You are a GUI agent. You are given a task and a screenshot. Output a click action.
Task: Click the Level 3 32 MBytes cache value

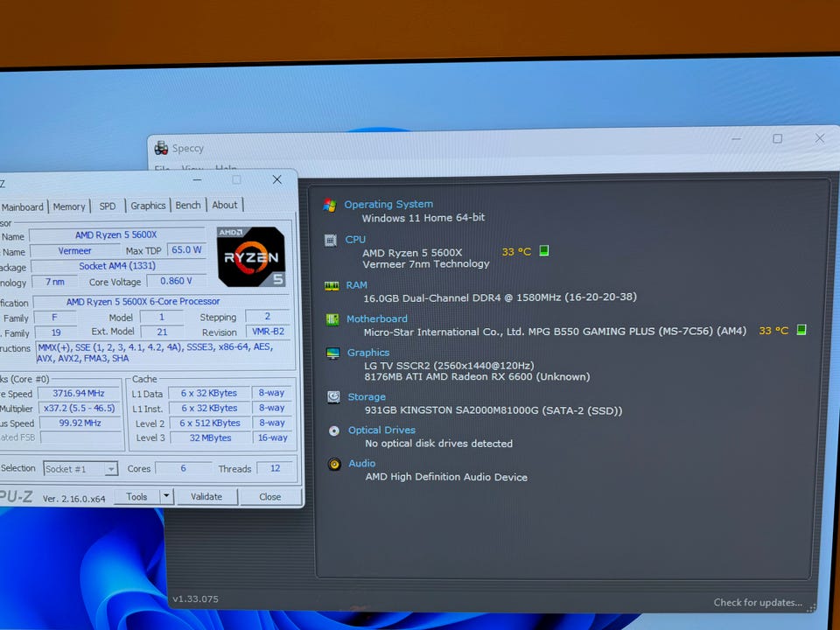(210, 437)
